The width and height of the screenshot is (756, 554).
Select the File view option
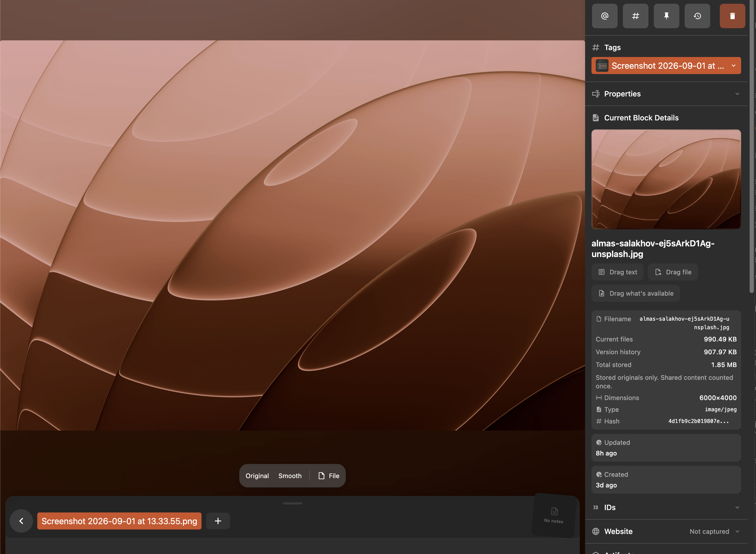[x=328, y=475]
